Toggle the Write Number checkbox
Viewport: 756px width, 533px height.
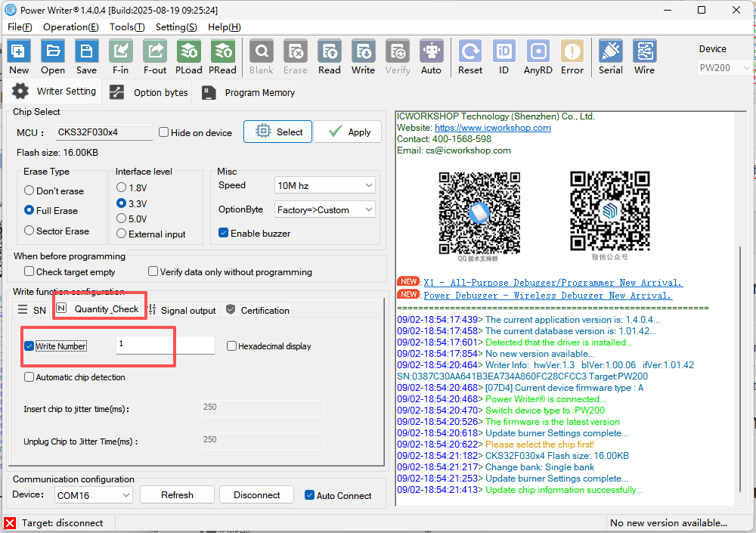click(29, 346)
